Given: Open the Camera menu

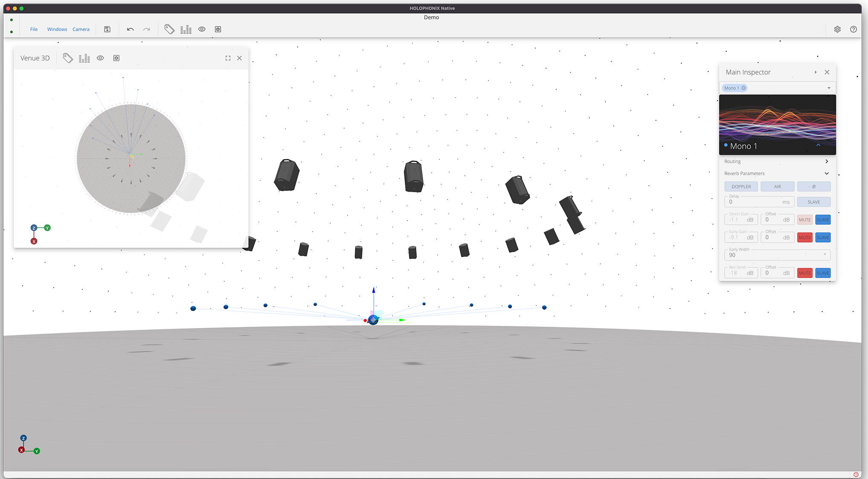Looking at the screenshot, I should [x=81, y=29].
